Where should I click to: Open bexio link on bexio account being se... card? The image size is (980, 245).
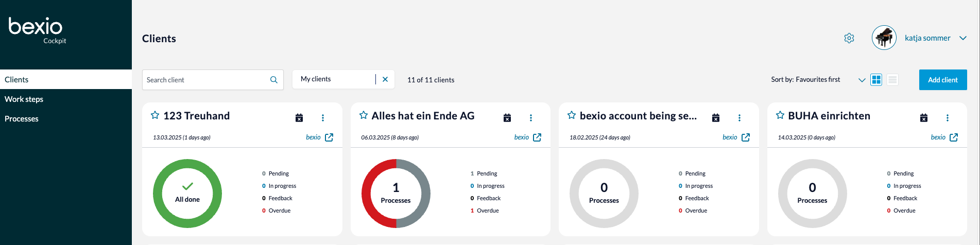730,137
